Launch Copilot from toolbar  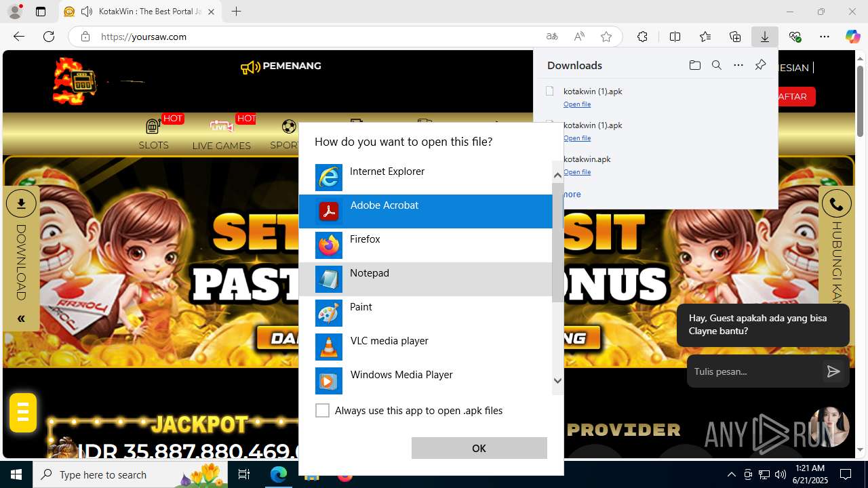point(853,37)
